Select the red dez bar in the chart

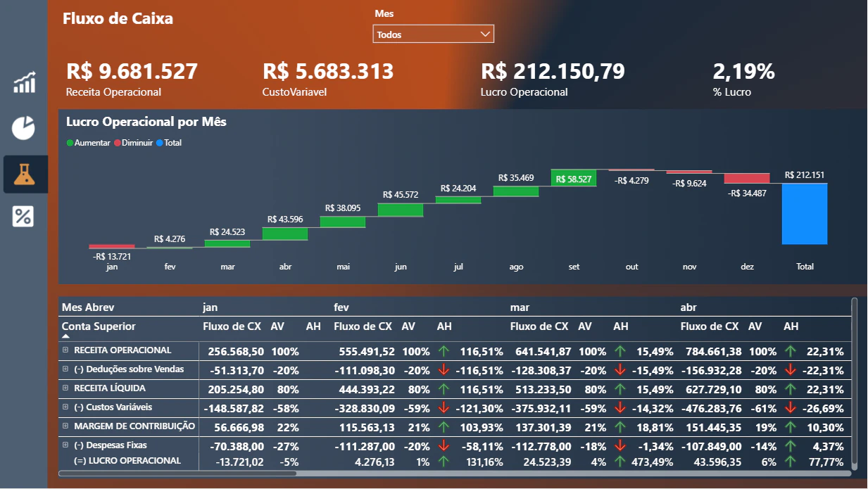[747, 178]
